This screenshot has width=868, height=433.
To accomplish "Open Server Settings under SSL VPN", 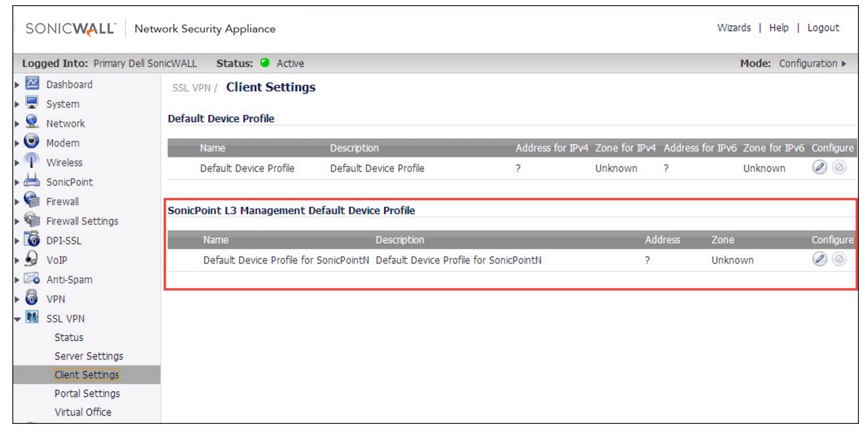I will [x=88, y=356].
